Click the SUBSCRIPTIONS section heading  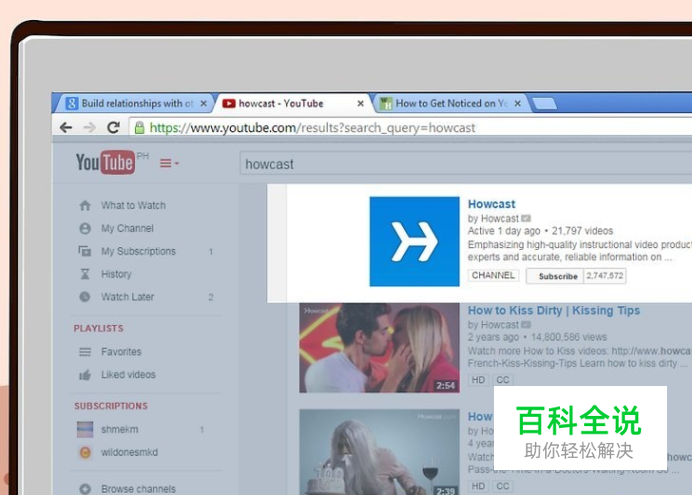tap(111, 406)
